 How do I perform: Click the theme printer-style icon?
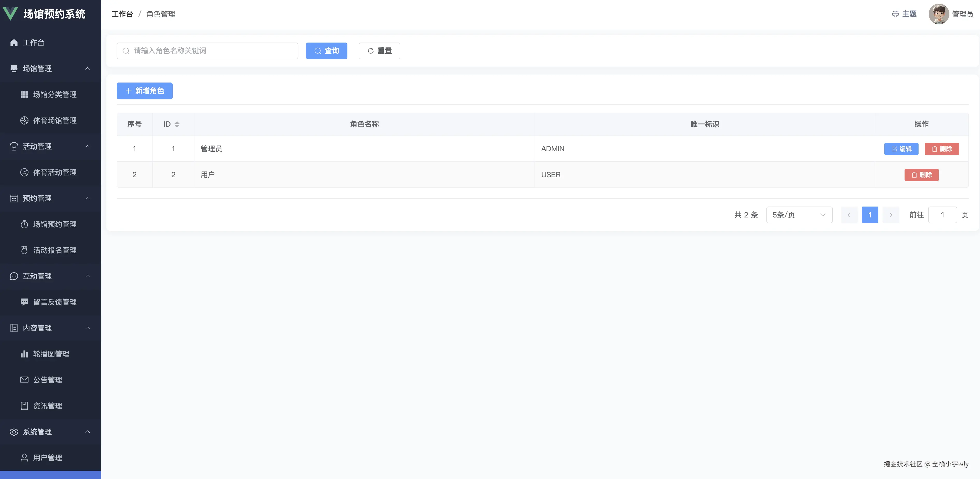(x=895, y=14)
